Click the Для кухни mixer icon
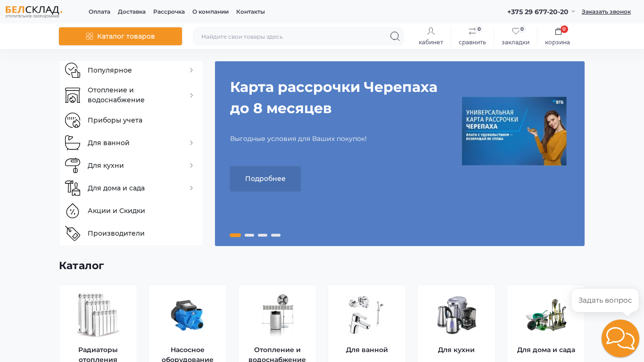This screenshot has height=362, width=644. (73, 165)
